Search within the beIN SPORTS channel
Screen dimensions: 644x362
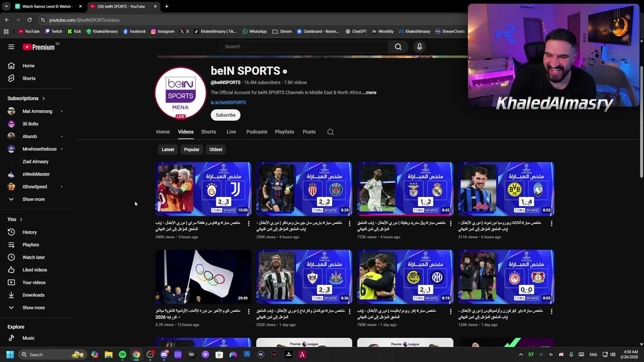pyautogui.click(x=331, y=132)
